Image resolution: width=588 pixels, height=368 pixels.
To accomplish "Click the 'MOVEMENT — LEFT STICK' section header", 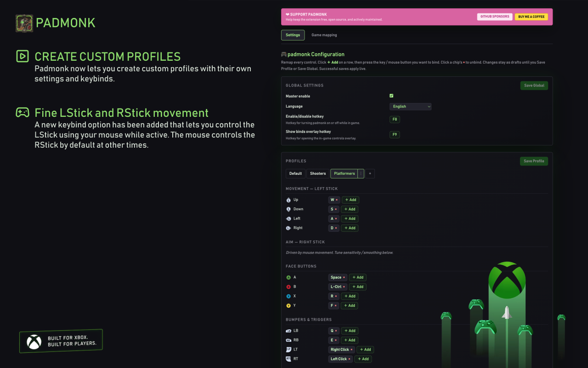I will pyautogui.click(x=311, y=189).
